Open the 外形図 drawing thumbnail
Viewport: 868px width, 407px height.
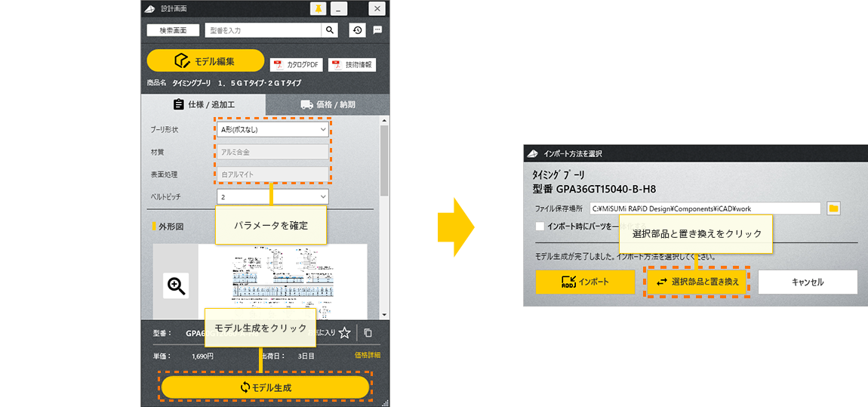pos(282,282)
